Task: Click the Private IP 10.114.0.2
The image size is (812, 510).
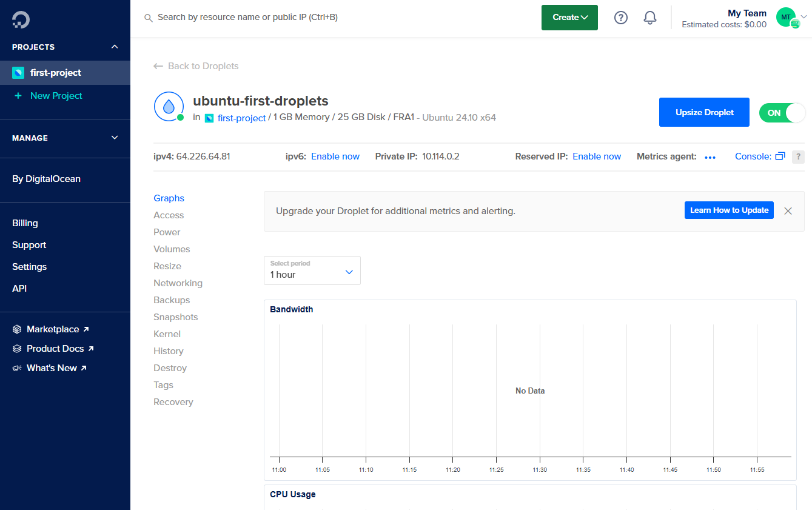Action: pos(441,156)
